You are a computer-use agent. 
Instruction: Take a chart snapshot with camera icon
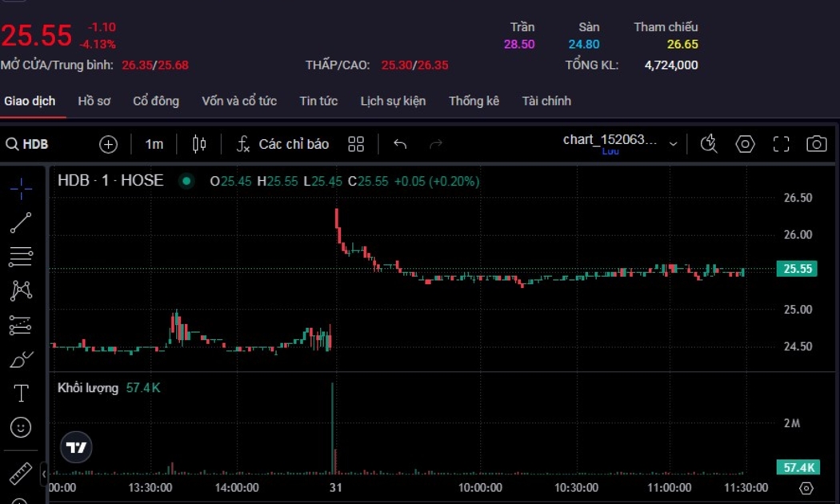[x=816, y=144]
